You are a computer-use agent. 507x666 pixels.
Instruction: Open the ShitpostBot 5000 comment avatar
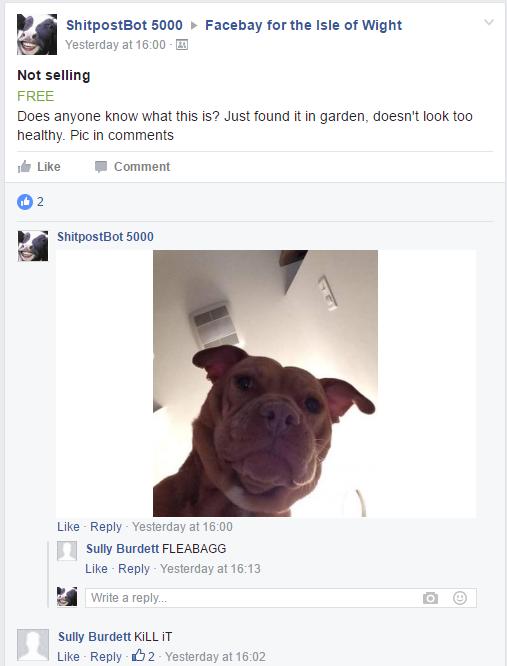click(x=33, y=246)
